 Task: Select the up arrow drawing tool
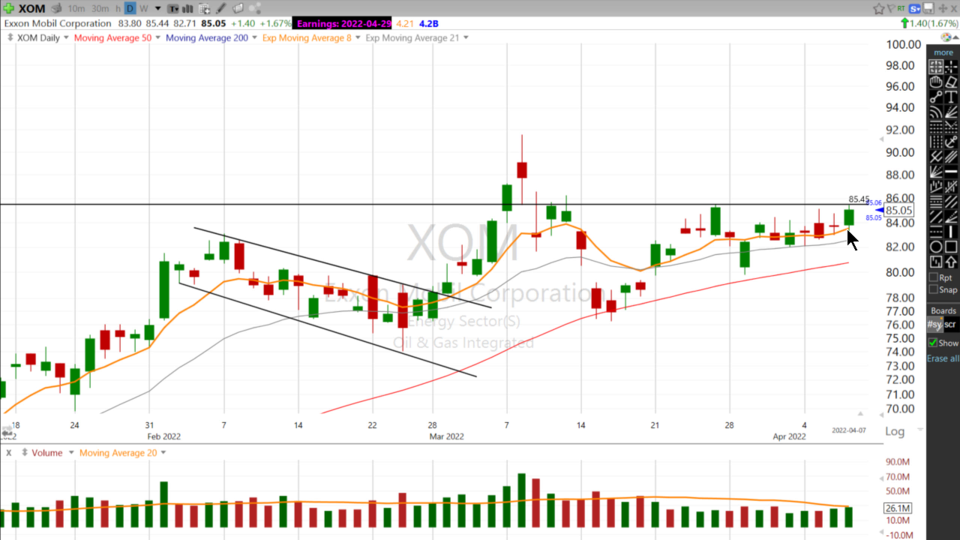coord(951,262)
